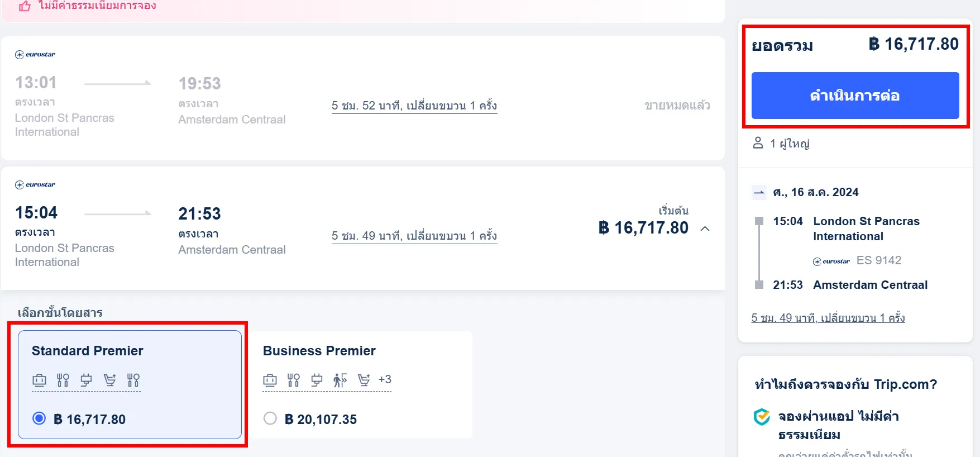Screen dimensions: 980x457
Task: Click the power outlet icon under Business Premier
Action: pyautogui.click(x=317, y=379)
